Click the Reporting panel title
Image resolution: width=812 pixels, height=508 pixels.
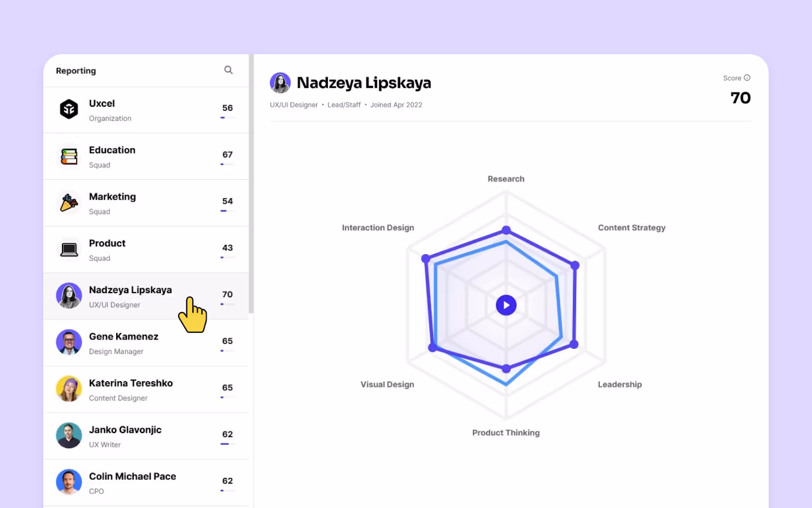point(75,71)
